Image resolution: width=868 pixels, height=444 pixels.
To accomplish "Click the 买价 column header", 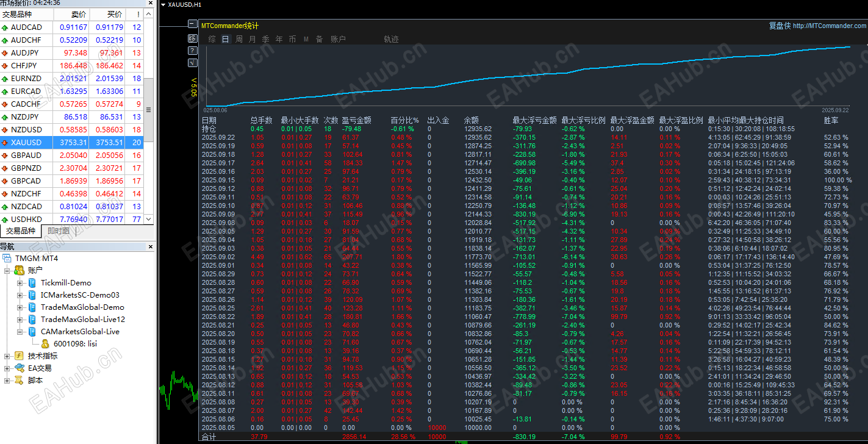I will [107, 14].
